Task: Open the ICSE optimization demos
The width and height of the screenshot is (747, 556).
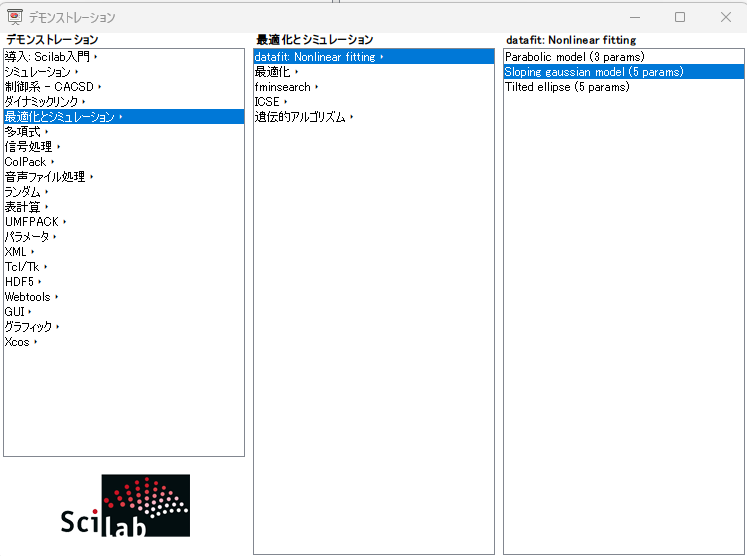Action: coord(267,102)
